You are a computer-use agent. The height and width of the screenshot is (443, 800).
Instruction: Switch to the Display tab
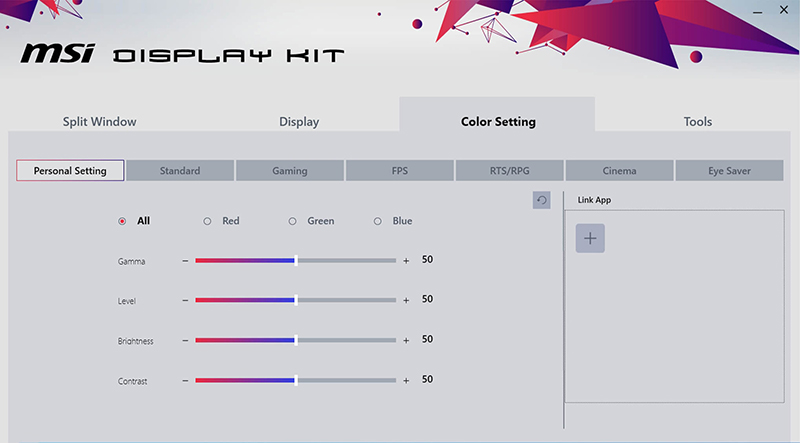299,121
